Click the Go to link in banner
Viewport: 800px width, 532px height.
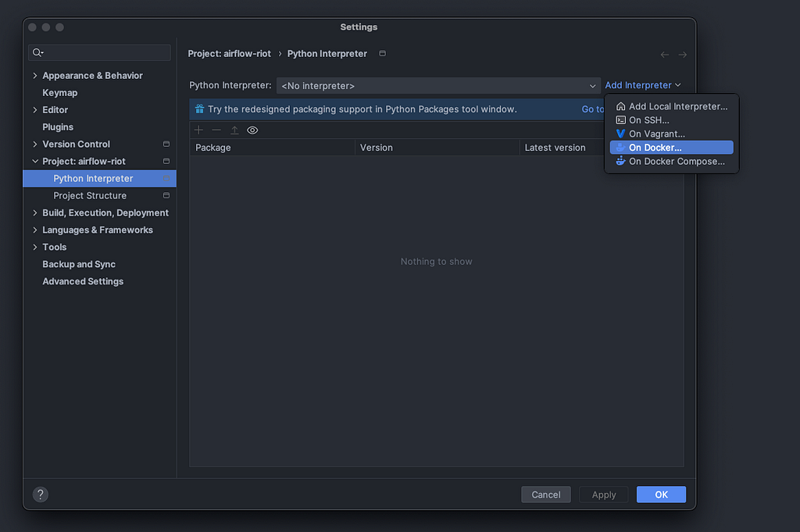coord(592,109)
